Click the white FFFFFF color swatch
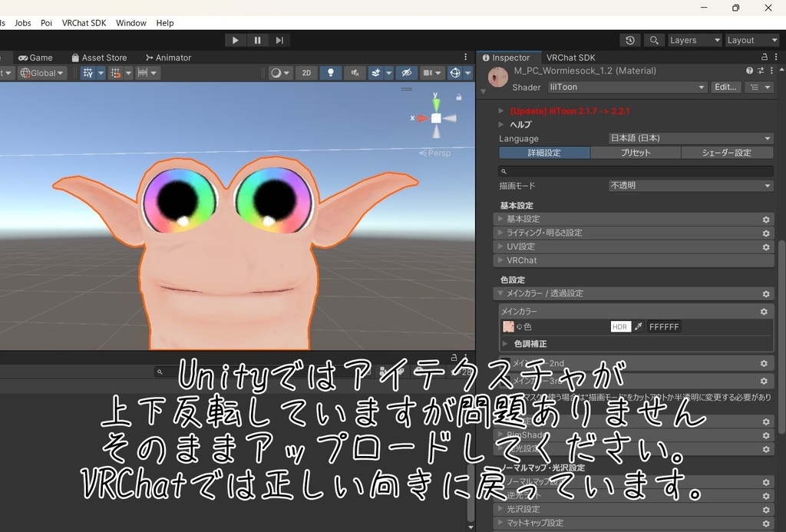The width and height of the screenshot is (786, 532). tap(663, 326)
